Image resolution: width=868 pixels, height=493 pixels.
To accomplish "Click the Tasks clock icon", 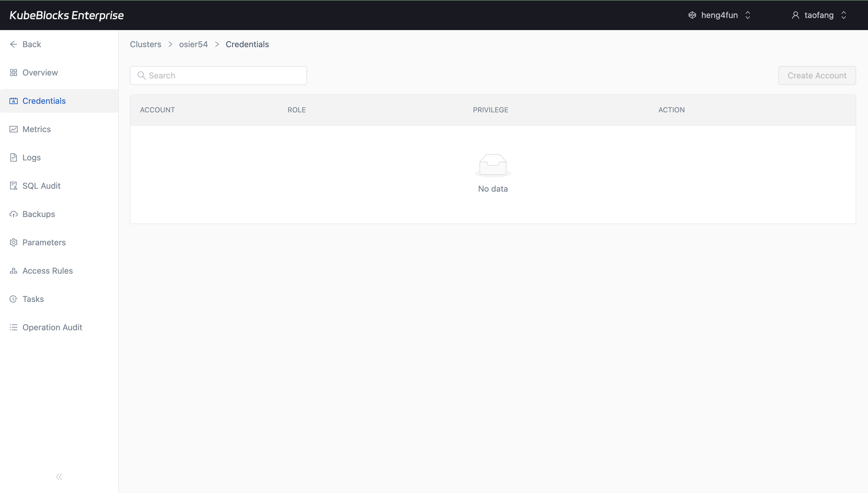I will tap(14, 299).
